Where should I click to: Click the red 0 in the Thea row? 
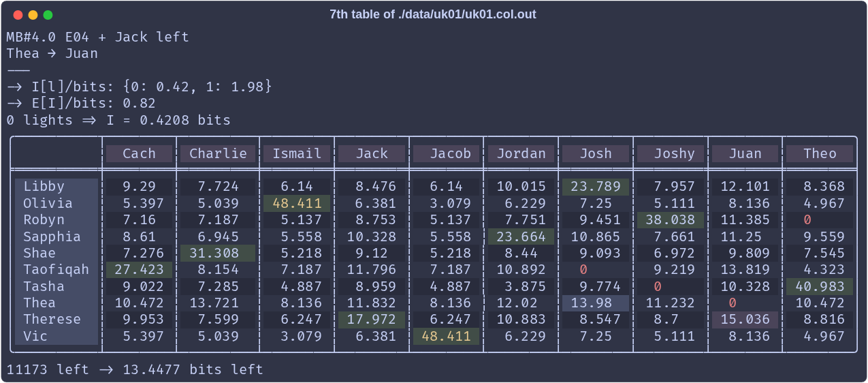[733, 303]
